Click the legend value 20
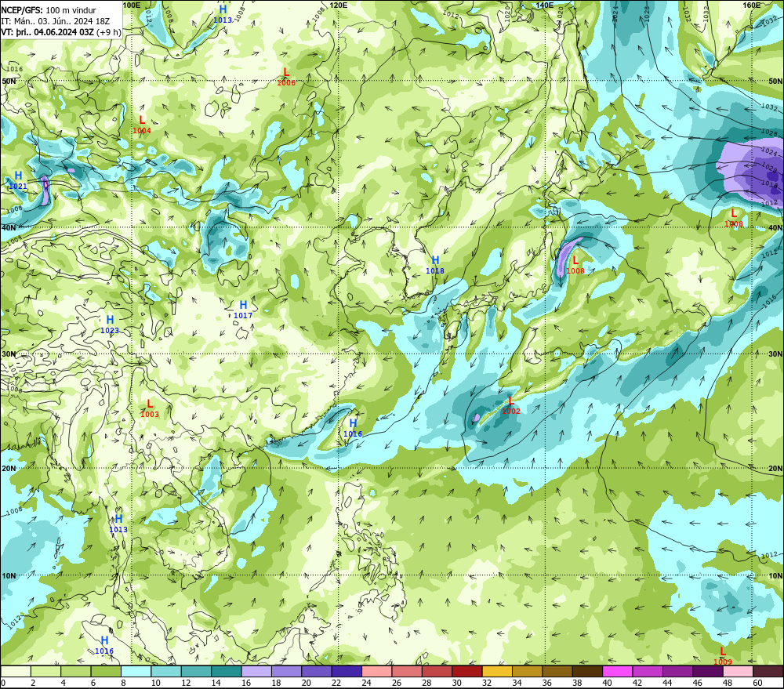Screen dimensions: 784x689 pos(306,683)
